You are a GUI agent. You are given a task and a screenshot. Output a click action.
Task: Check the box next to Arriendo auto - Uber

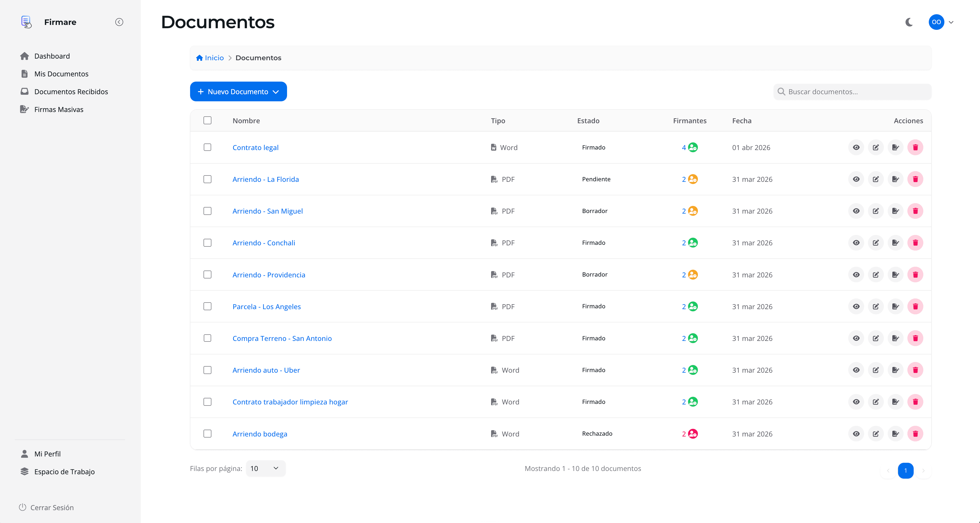tap(207, 370)
